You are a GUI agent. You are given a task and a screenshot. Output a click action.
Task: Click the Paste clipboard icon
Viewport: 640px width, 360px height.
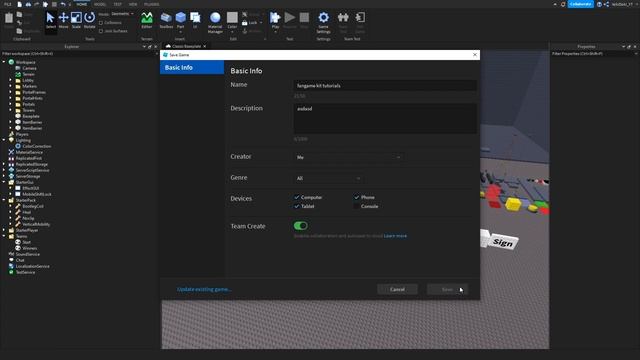[9, 18]
